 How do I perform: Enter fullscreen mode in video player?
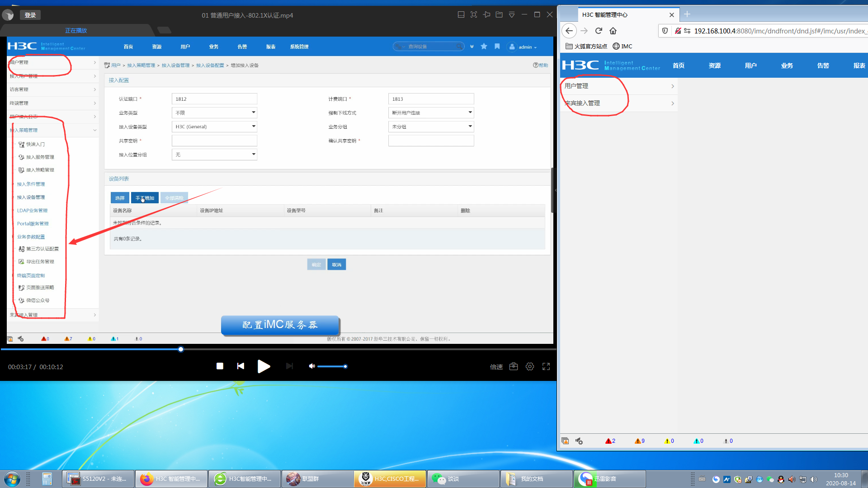tap(546, 366)
